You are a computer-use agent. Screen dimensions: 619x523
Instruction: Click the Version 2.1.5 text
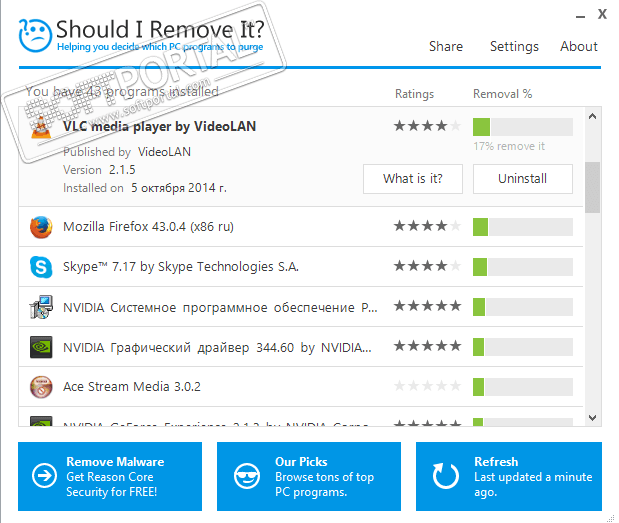point(99,170)
